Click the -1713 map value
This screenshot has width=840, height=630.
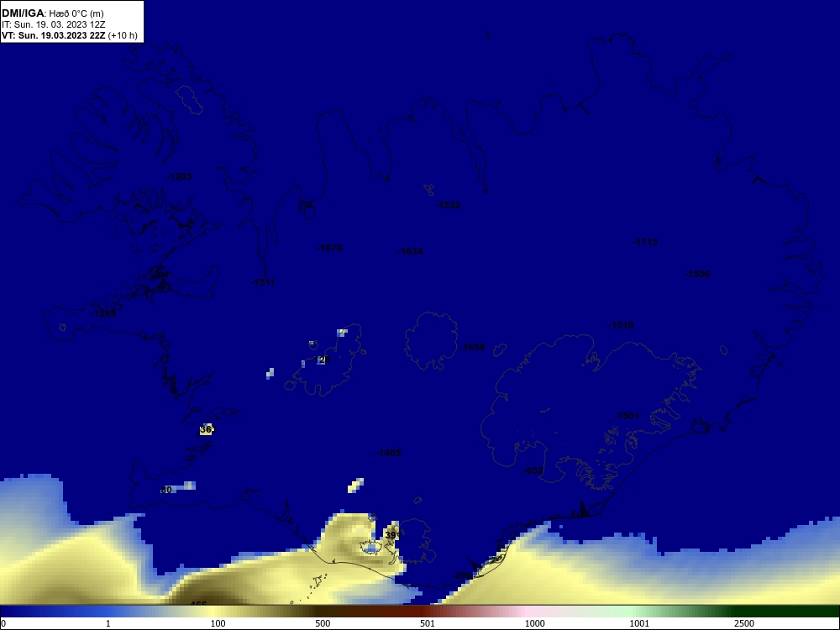(x=645, y=242)
